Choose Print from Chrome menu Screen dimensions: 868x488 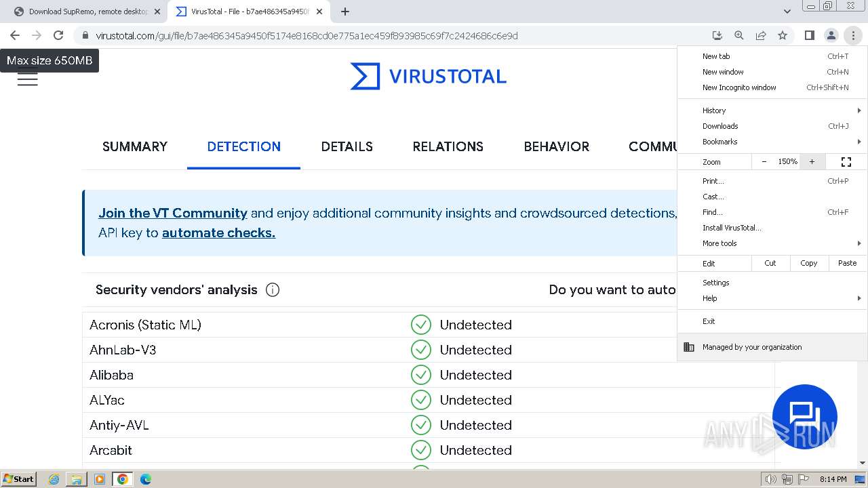(772, 181)
